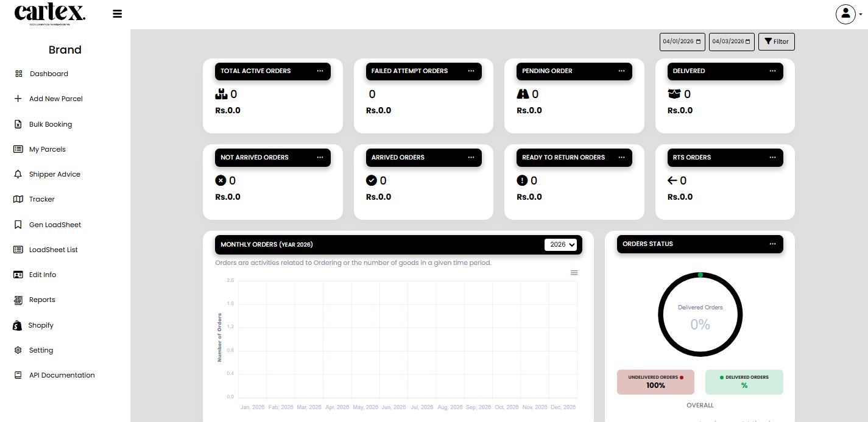The height and width of the screenshot is (422, 868).
Task: Click the Shopify bag icon in sidebar
Action: 18,325
